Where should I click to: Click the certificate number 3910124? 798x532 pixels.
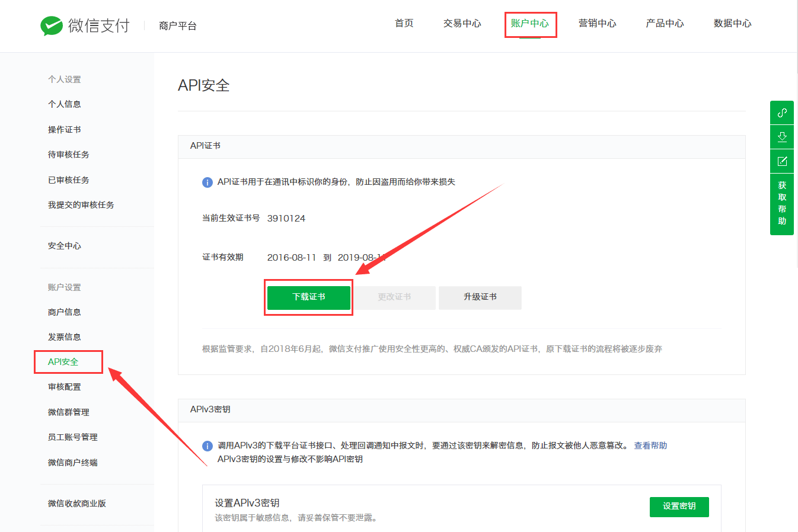click(x=286, y=218)
